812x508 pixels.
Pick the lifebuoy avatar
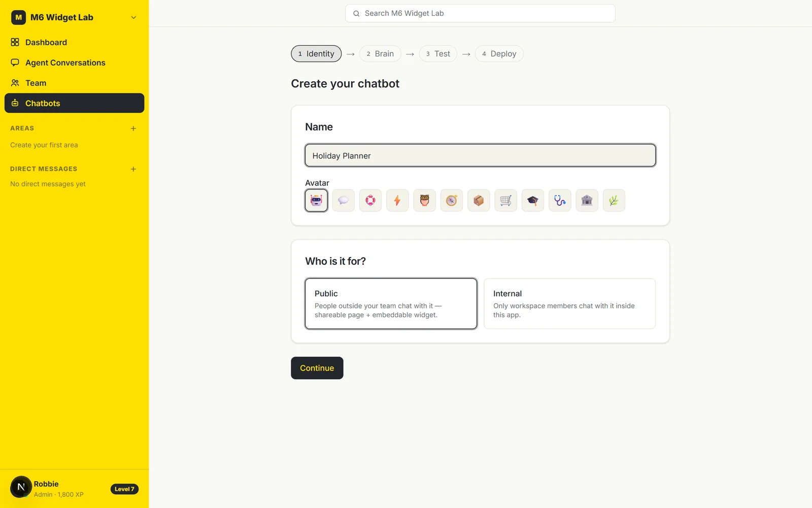(x=370, y=200)
